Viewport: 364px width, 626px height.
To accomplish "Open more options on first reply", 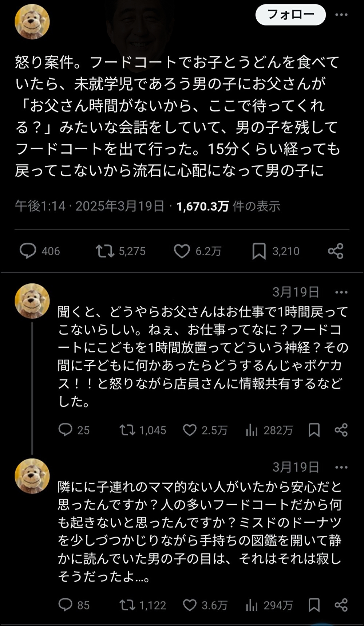I will (x=341, y=292).
